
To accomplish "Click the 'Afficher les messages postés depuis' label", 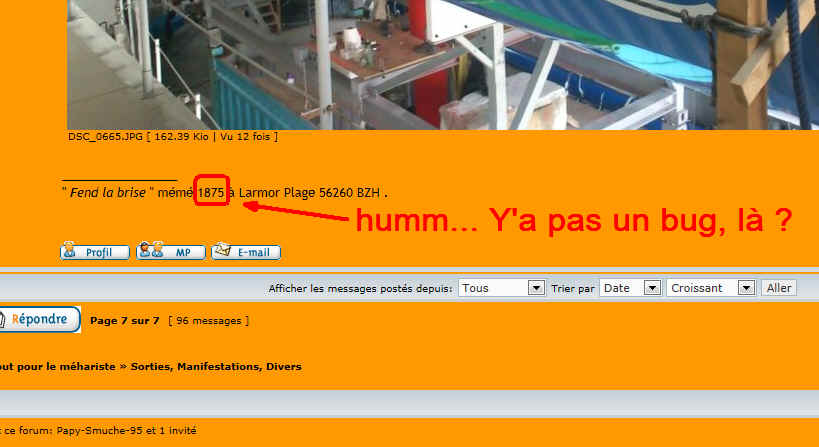I will 360,288.
